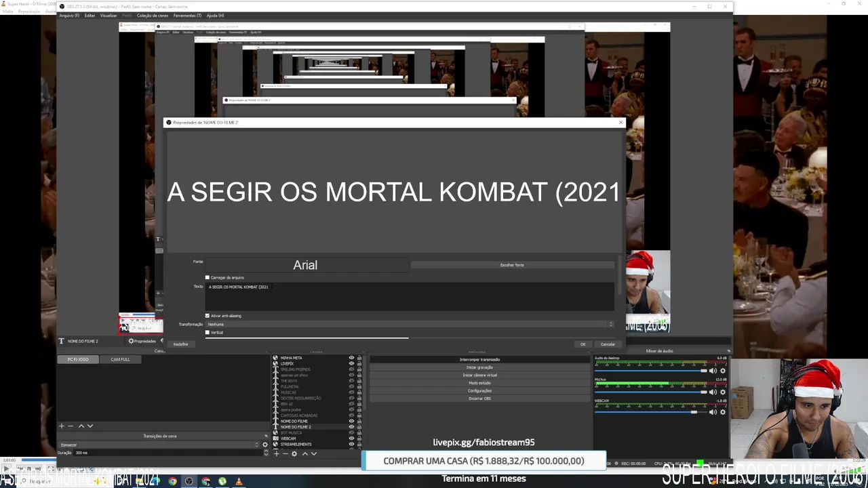The height and width of the screenshot is (488, 868).
Task: Select the PC FIJOGO scene
Action: tap(78, 359)
